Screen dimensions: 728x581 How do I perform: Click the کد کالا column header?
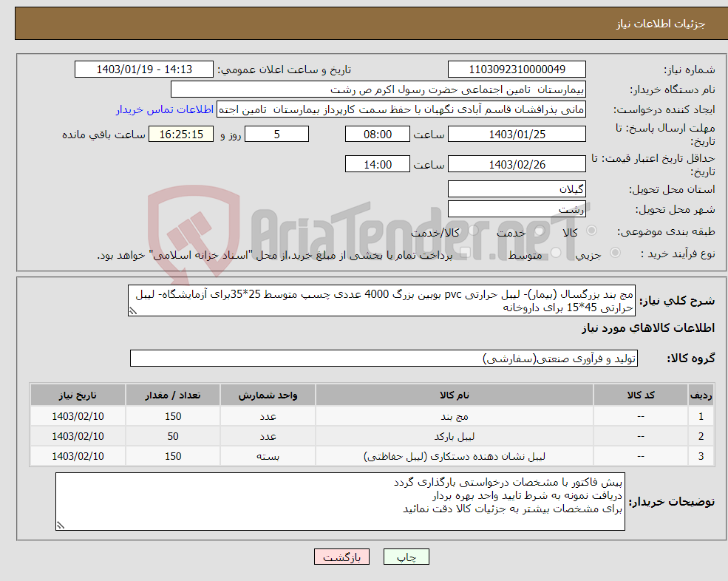click(x=641, y=395)
